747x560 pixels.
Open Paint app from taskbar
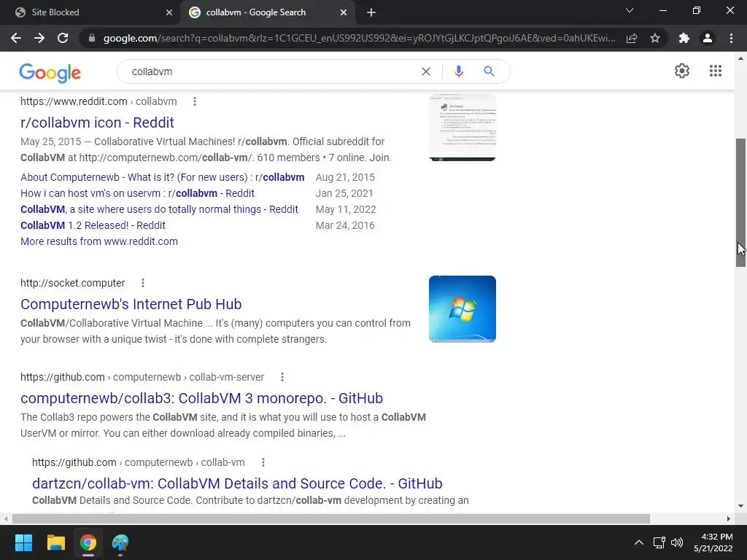120,542
